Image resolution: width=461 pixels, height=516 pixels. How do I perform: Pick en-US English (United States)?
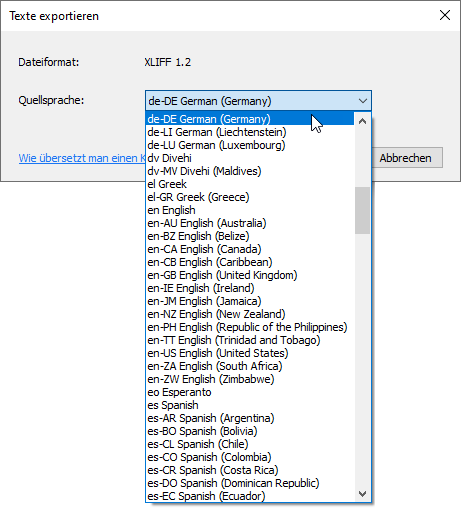tap(250, 353)
